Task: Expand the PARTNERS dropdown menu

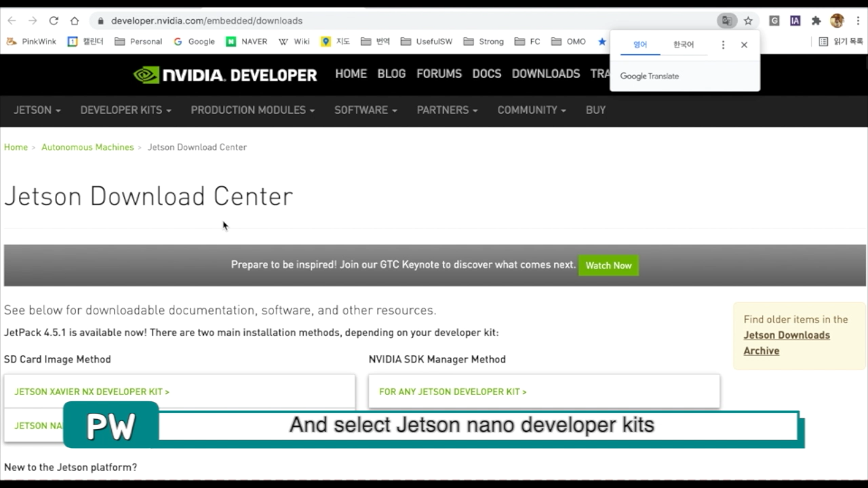Action: click(447, 110)
